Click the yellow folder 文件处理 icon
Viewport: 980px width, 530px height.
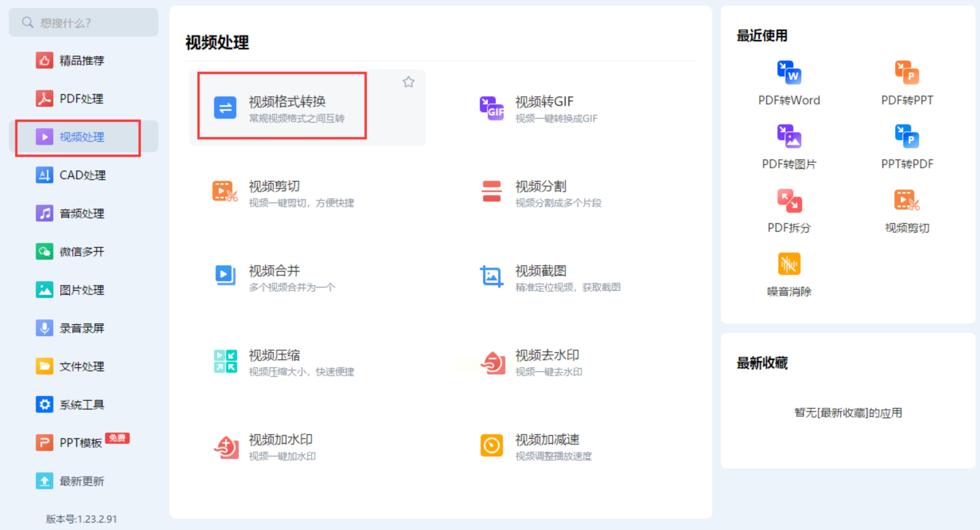(44, 366)
